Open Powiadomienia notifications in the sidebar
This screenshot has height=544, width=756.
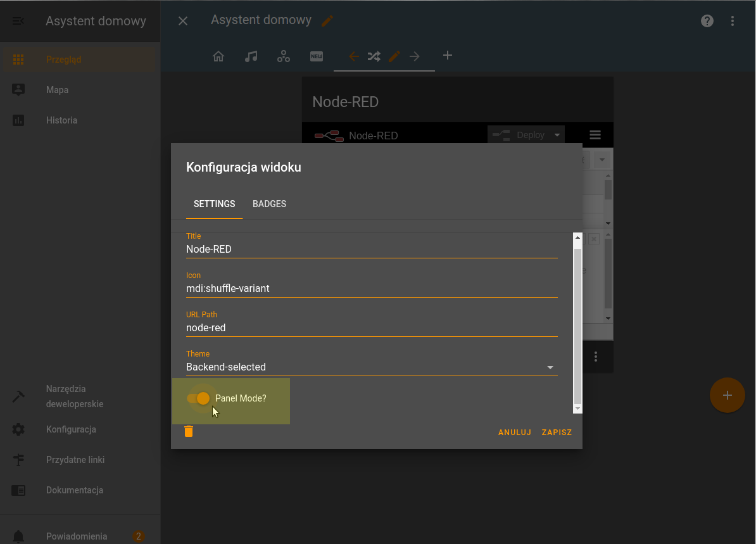pyautogui.click(x=80, y=536)
